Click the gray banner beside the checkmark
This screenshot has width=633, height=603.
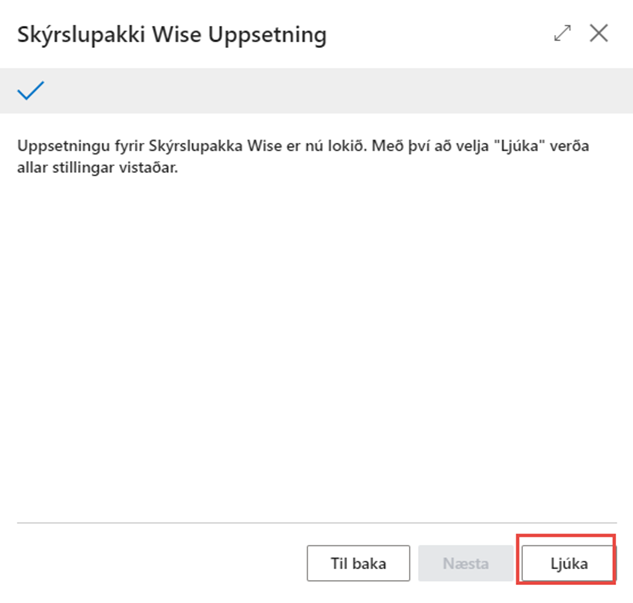tap(330, 91)
